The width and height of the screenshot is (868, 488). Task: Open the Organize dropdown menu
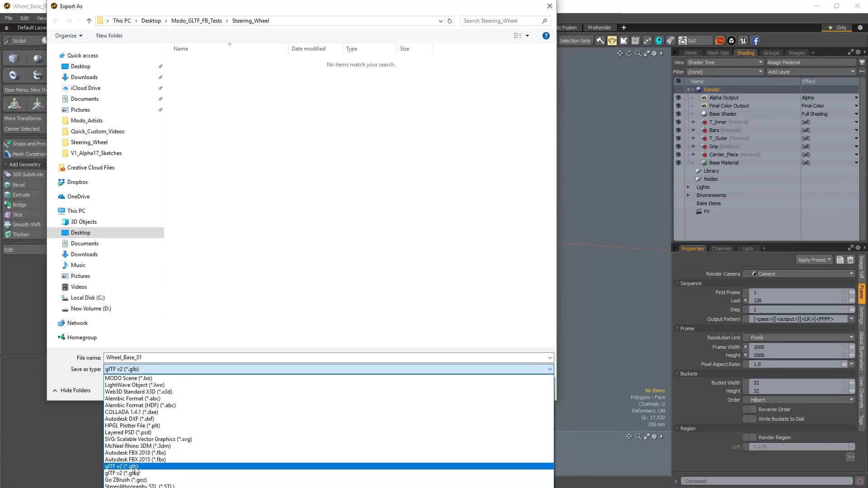pos(69,36)
